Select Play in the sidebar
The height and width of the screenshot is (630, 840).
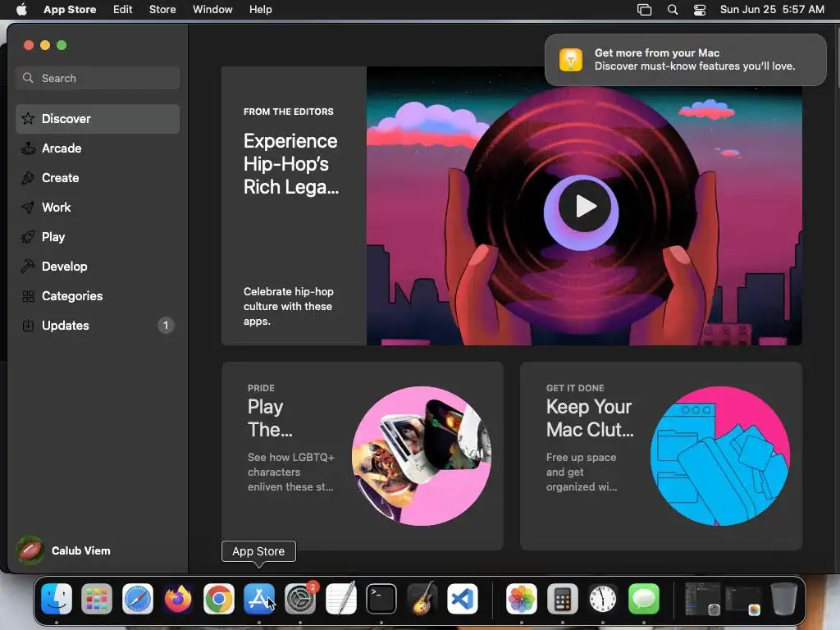pyautogui.click(x=98, y=237)
